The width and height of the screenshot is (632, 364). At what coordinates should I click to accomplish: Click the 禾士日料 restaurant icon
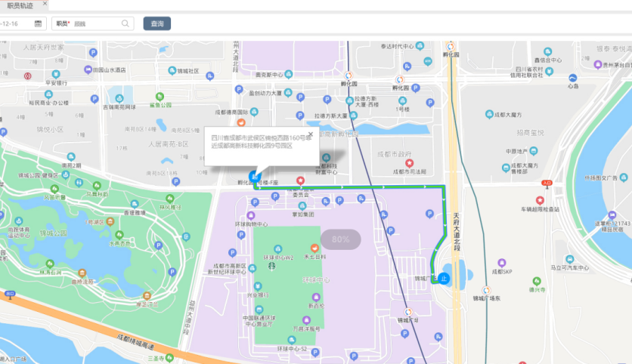click(x=314, y=248)
